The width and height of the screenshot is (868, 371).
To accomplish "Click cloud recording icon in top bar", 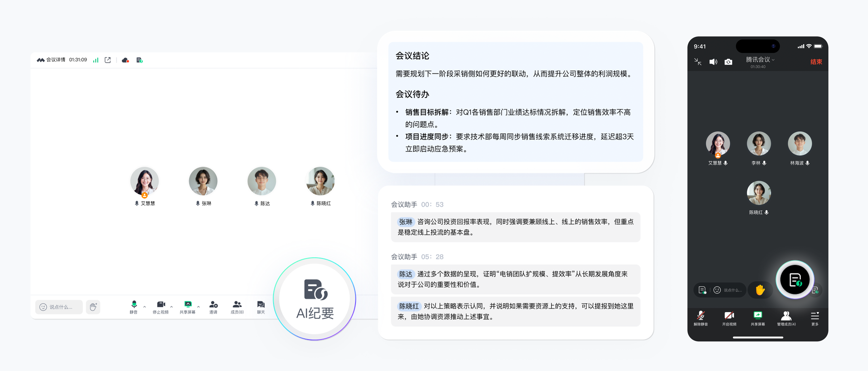I will point(125,60).
